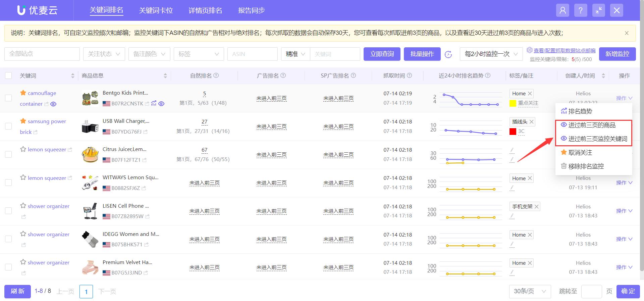
Task: Remove the 手机支架 tag
Action: [x=537, y=207]
